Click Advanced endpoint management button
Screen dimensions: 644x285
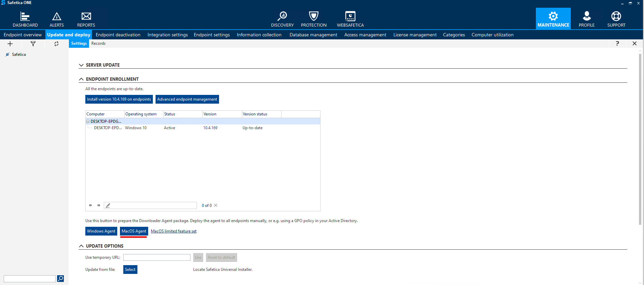[x=187, y=99]
